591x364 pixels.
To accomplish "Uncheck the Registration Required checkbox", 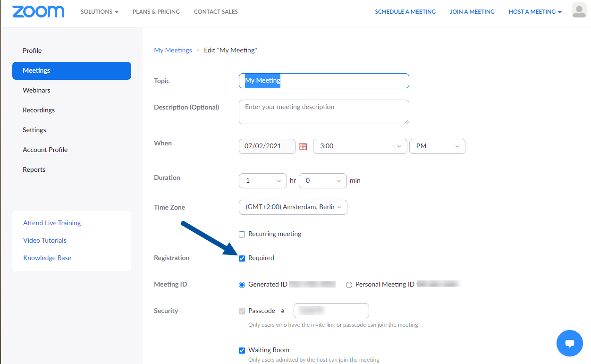I will coord(242,258).
